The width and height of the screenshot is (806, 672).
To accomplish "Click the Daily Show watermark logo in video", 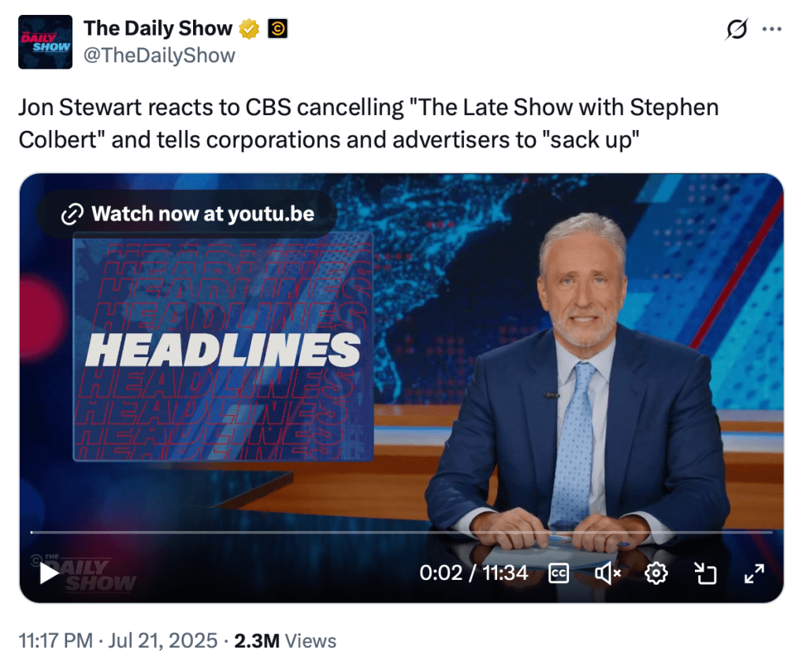I will [x=91, y=574].
